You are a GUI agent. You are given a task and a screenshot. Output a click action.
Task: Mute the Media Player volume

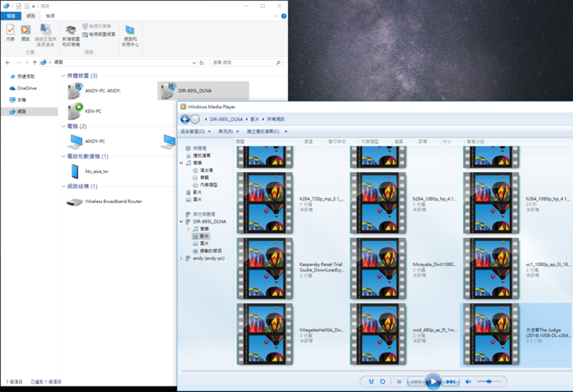[468, 382]
